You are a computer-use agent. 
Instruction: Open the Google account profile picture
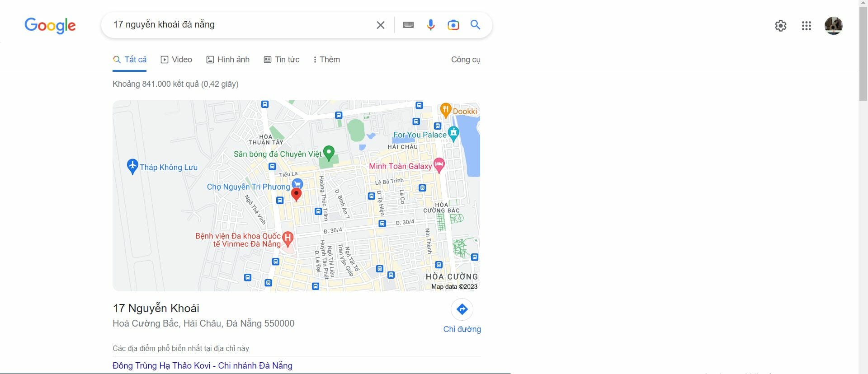coord(833,26)
